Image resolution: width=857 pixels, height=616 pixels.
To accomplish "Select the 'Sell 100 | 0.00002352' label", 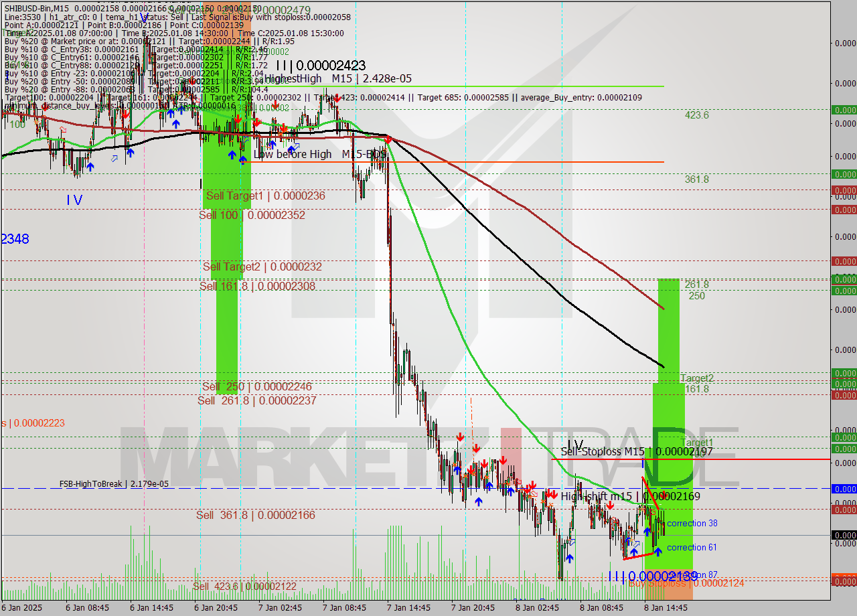I will point(252,215).
